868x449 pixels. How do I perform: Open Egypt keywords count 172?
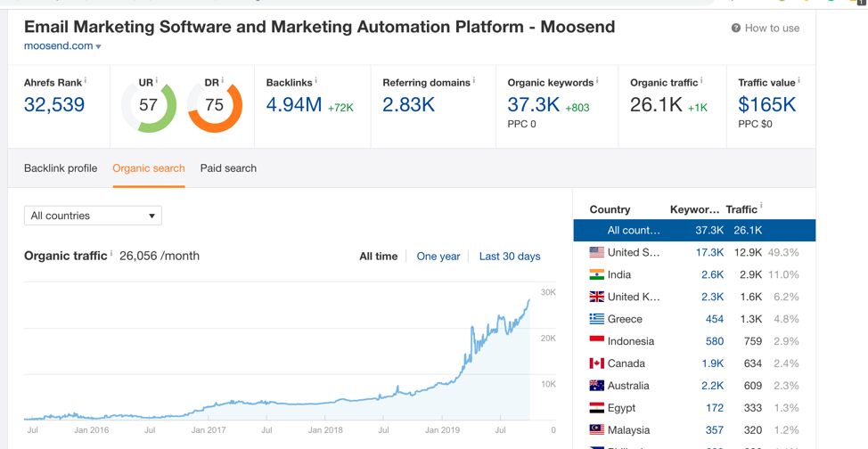tap(715, 408)
